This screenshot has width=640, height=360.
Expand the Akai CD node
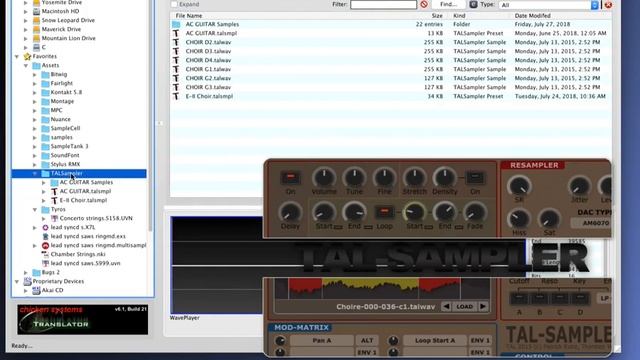pos(26,290)
